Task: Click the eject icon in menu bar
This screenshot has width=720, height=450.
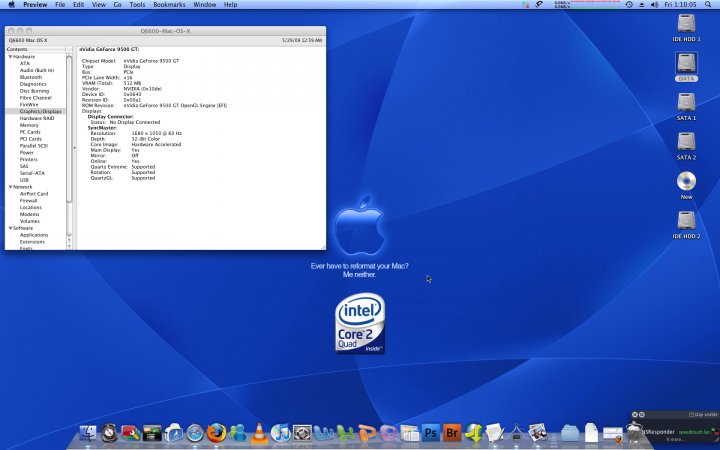Action: click(x=642, y=5)
